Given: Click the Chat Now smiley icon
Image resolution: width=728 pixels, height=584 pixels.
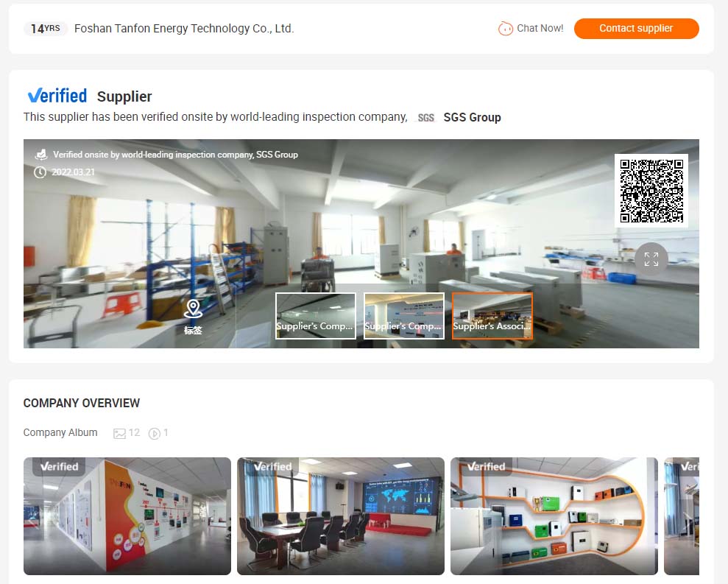Looking at the screenshot, I should click(x=505, y=29).
